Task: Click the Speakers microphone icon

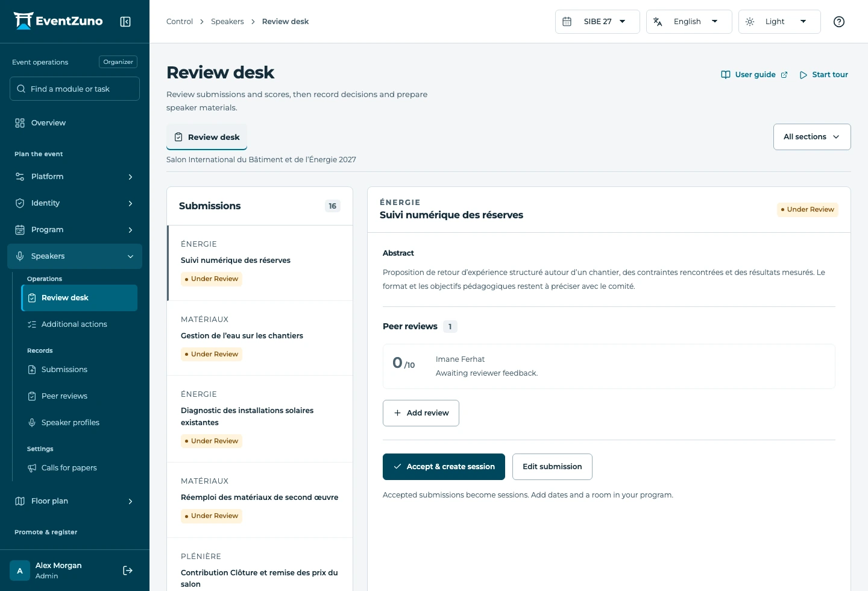Action: [20, 256]
